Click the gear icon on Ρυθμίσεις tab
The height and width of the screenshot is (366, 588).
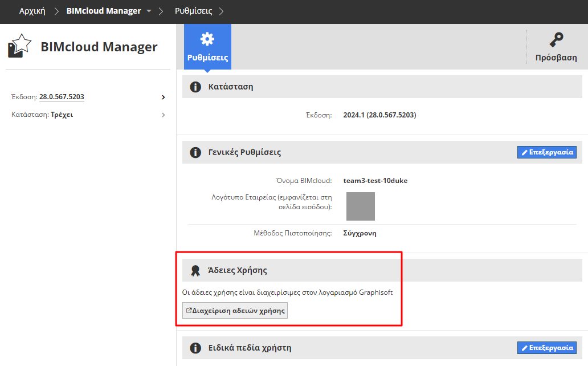(x=207, y=39)
